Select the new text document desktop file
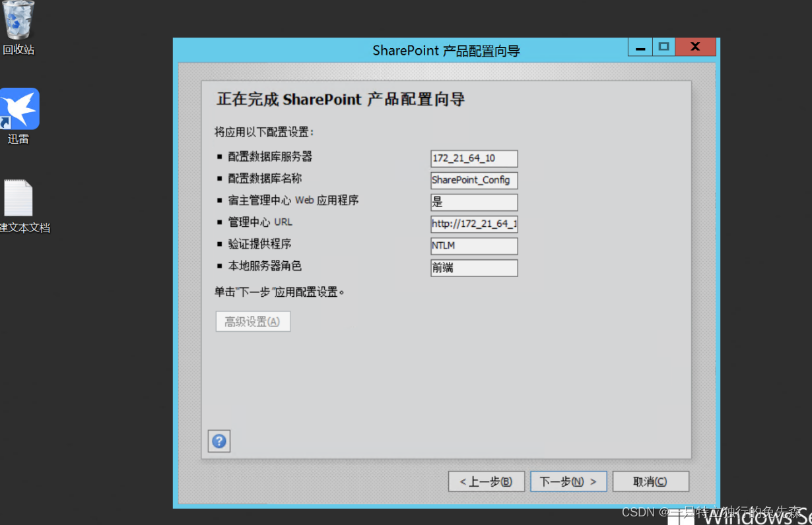Viewport: 812px width, 525px height. [19, 206]
